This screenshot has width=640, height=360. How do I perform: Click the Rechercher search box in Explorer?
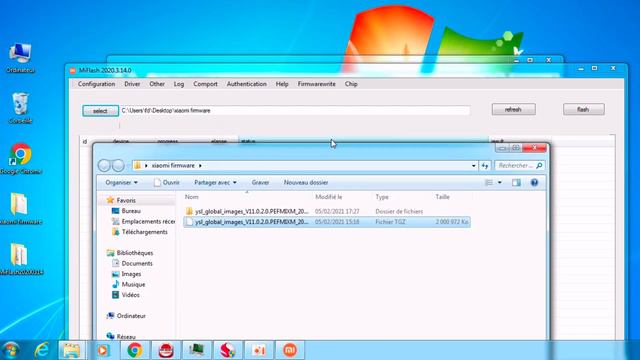point(516,165)
